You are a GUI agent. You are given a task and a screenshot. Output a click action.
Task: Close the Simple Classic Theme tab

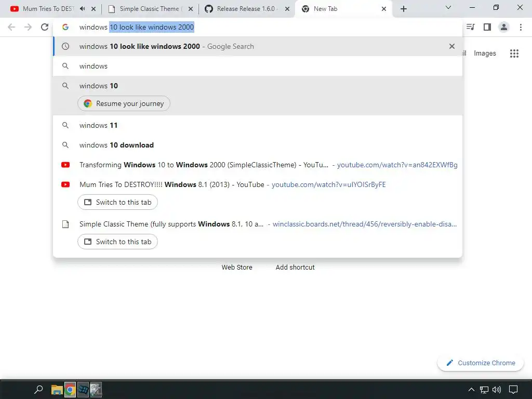click(191, 9)
